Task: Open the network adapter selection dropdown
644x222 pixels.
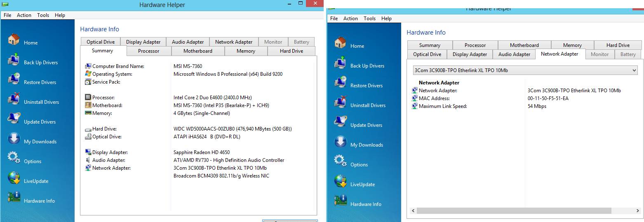Action: click(x=525, y=70)
